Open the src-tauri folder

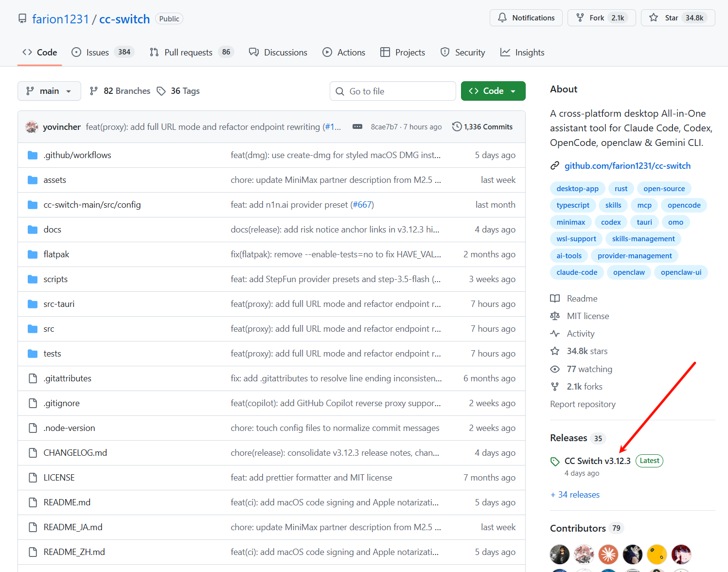59,304
